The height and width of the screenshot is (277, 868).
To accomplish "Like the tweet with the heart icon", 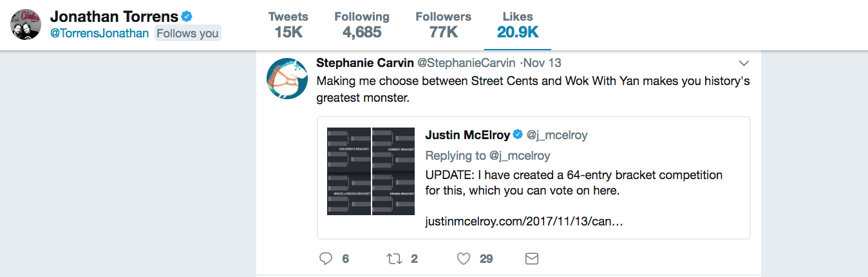I will click(x=463, y=259).
